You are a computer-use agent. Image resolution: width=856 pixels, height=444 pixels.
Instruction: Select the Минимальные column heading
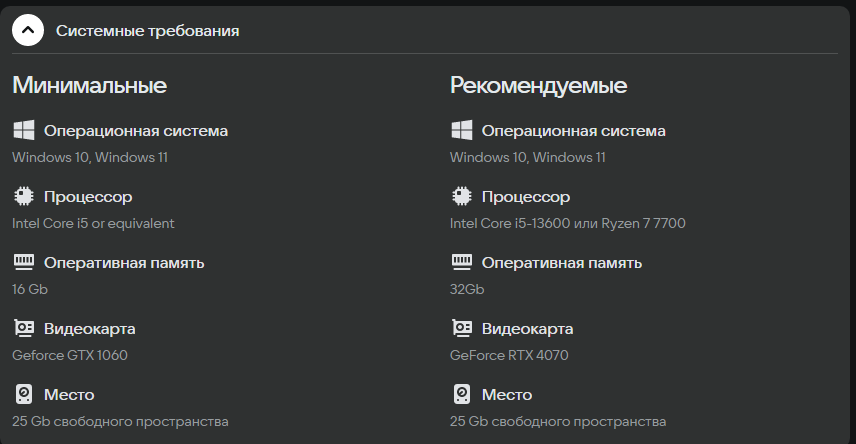pos(89,85)
